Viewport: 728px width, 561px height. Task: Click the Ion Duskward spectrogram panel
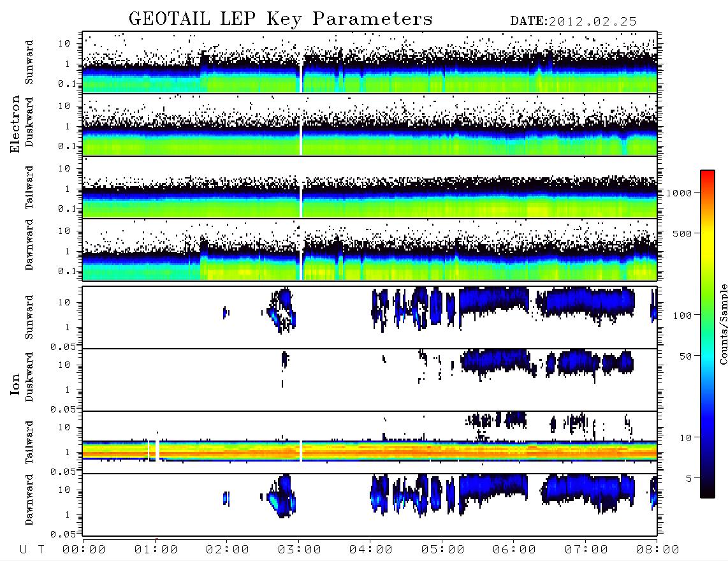[x=370, y=380]
